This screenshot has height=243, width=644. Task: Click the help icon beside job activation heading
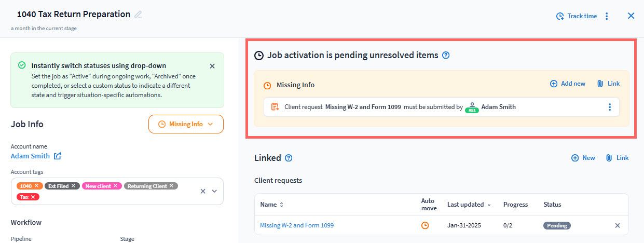446,55
